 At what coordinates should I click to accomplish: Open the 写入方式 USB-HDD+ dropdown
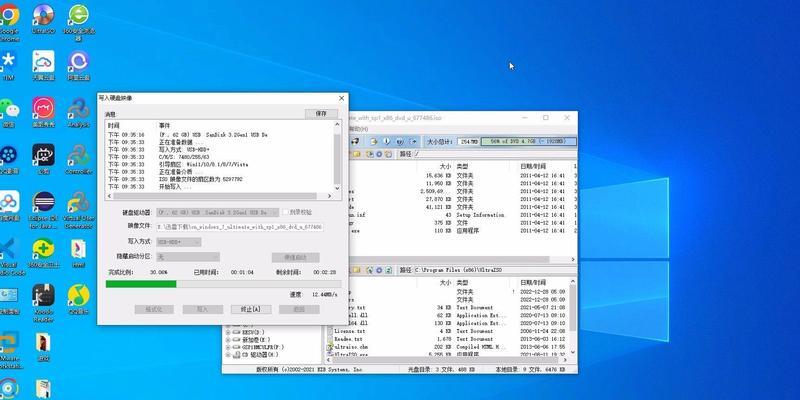[179, 241]
